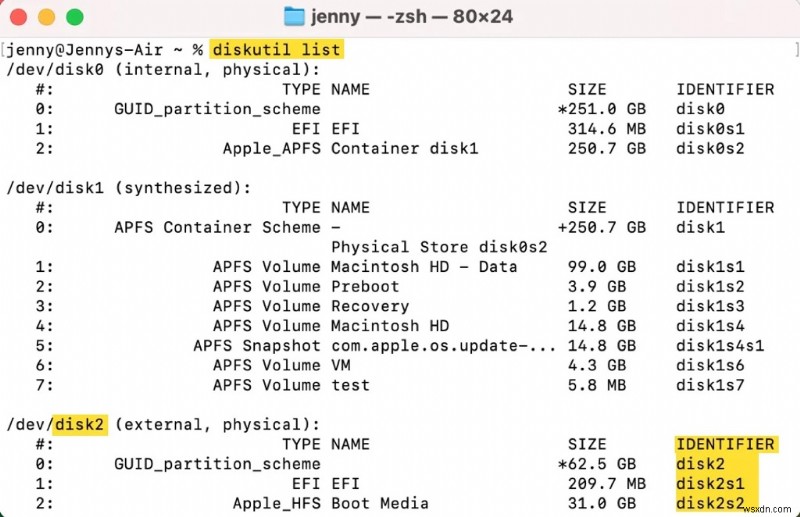Screen dimensions: 800x517
Task: Click 'Physical Store disk0s2' text
Action: coord(439,247)
